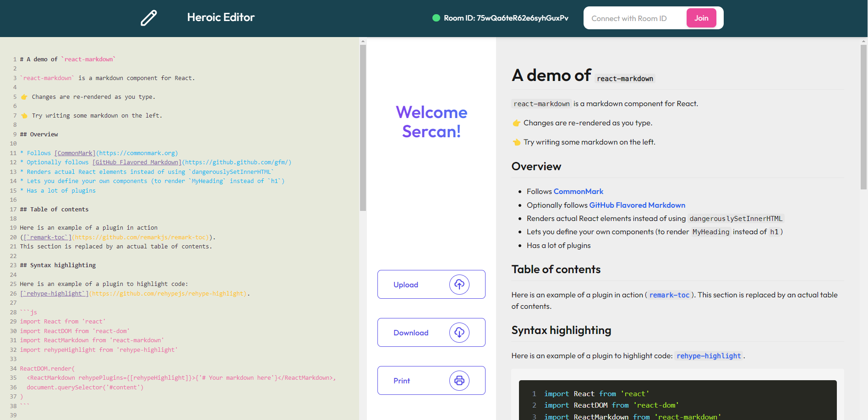
Task: Click the printer icon
Action: (459, 381)
